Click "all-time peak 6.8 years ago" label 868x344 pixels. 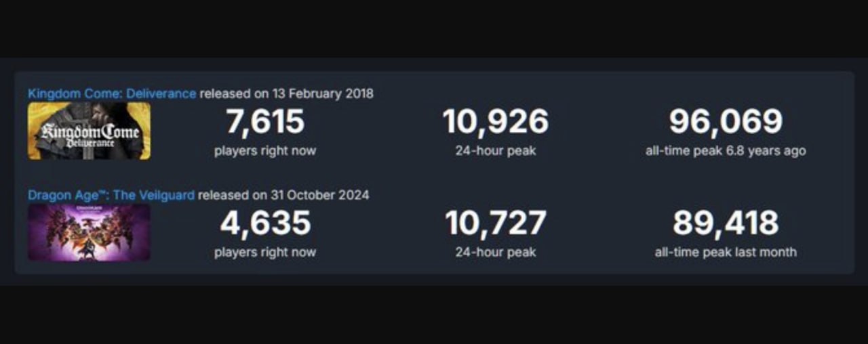tap(726, 151)
